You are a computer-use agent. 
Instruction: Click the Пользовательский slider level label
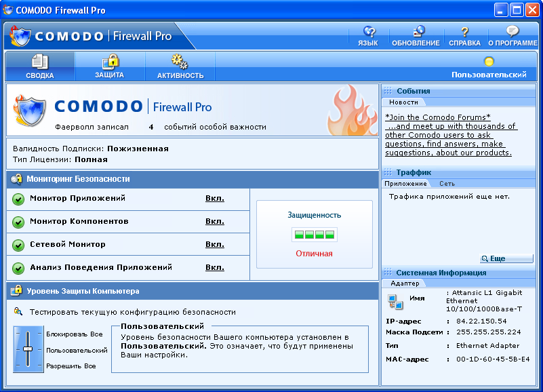click(x=77, y=351)
